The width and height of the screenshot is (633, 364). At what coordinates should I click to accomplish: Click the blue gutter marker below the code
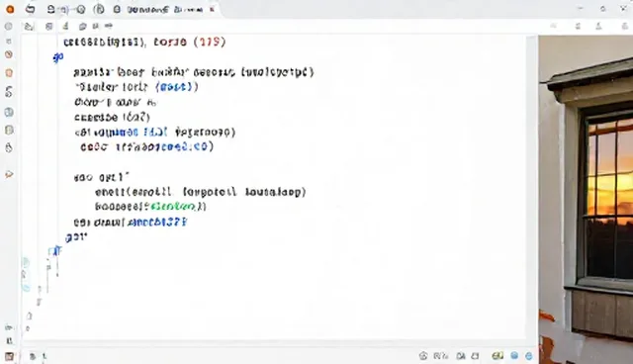(54, 252)
